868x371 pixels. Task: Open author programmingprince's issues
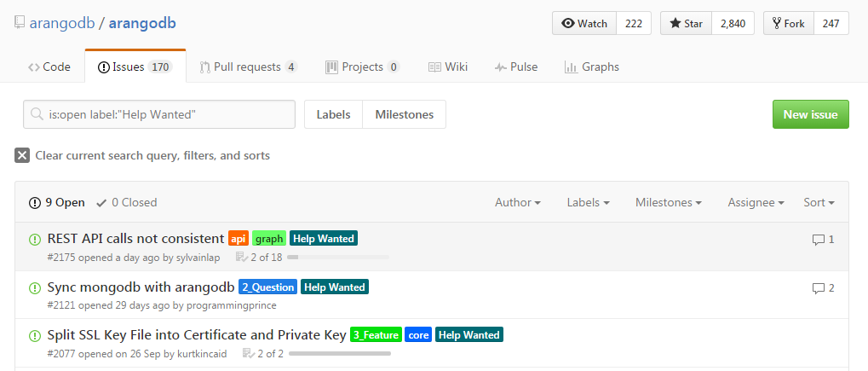pyautogui.click(x=232, y=305)
